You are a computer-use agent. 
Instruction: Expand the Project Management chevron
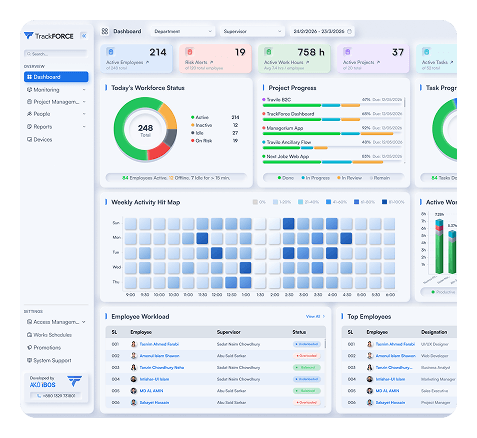click(84, 102)
